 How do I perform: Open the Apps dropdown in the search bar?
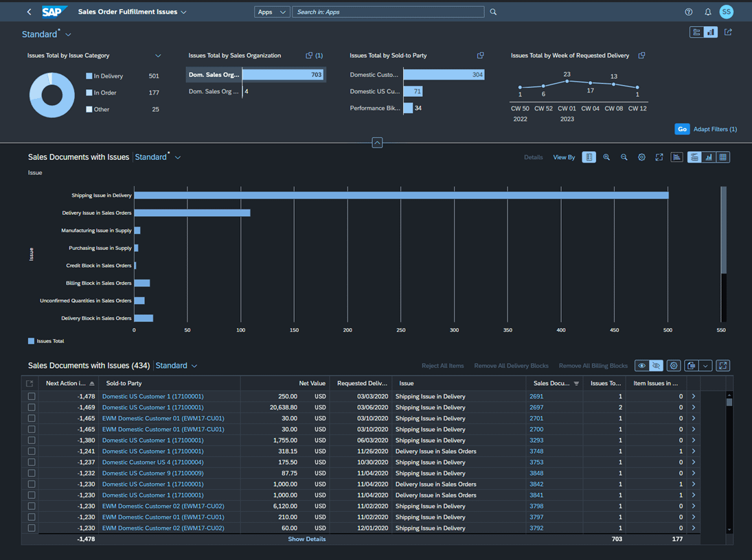(x=271, y=12)
